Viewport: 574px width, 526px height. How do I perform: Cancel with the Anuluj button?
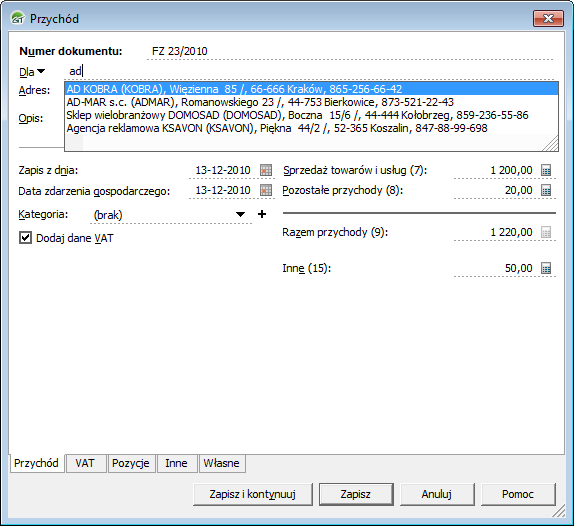(x=437, y=494)
